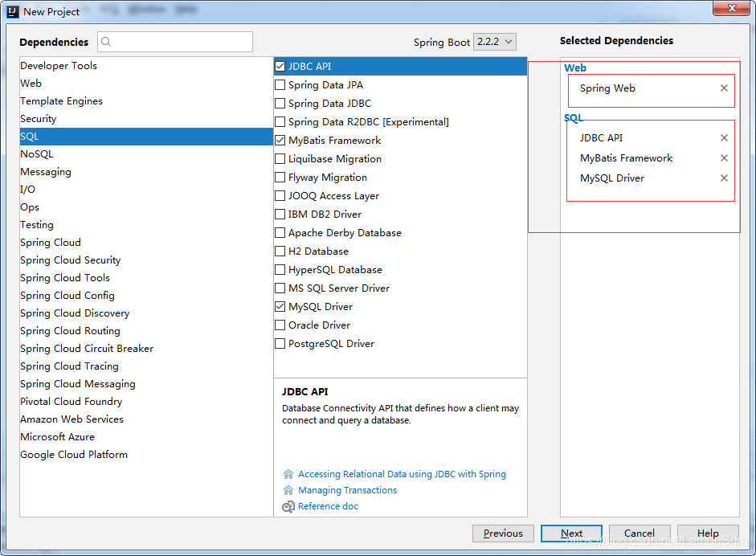Click the Help button
756x556 pixels.
(x=708, y=534)
